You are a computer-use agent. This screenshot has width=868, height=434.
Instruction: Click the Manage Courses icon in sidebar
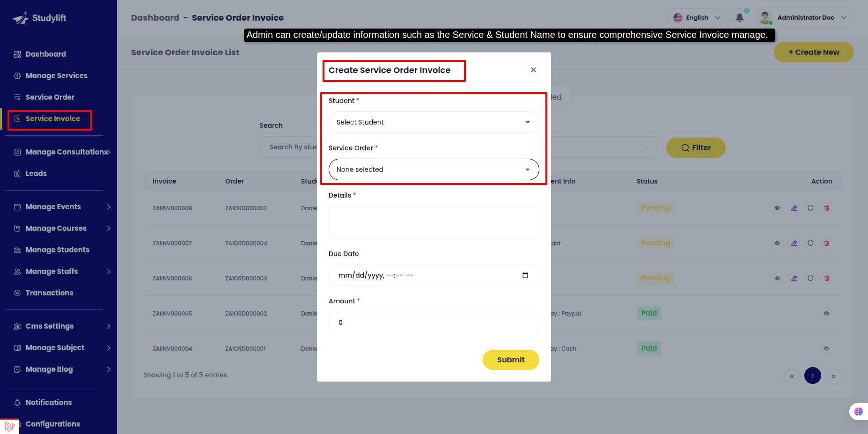[x=17, y=228]
